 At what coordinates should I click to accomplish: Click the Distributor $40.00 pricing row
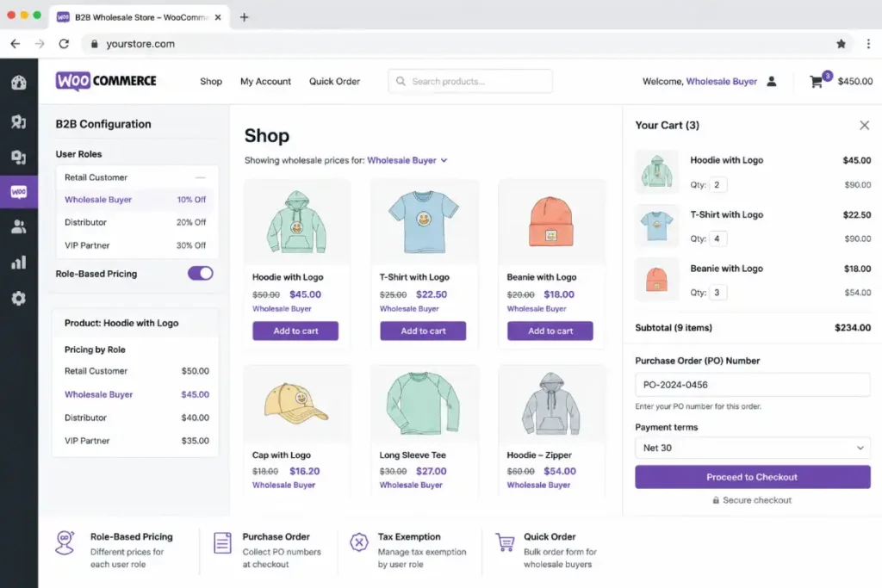[137, 418]
